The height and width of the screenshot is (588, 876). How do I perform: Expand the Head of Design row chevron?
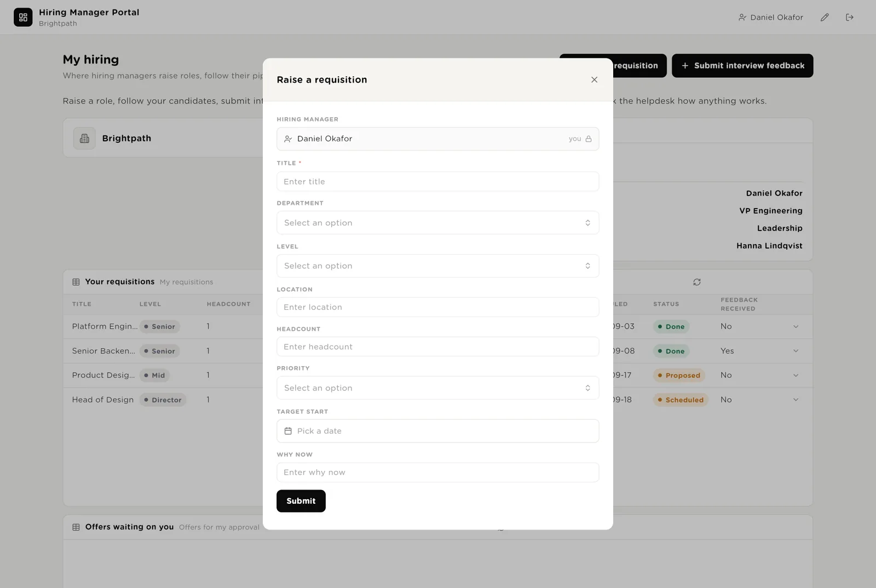[796, 400]
